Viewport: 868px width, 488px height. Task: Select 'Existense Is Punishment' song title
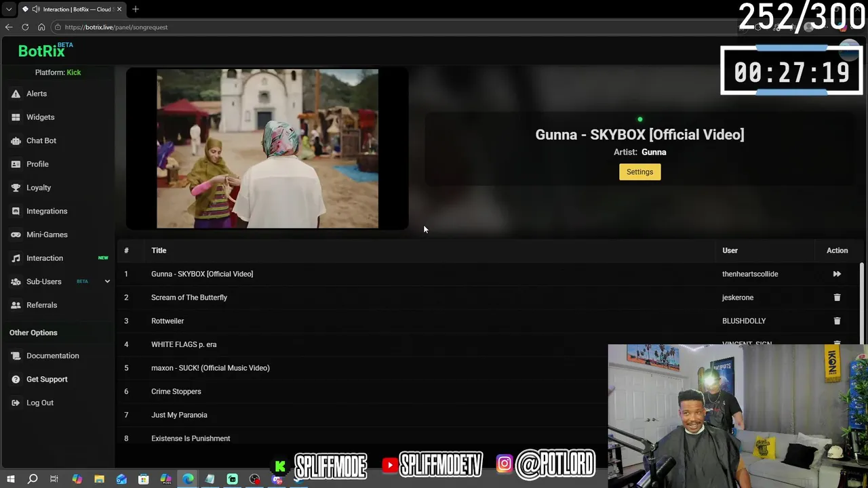[191, 439]
